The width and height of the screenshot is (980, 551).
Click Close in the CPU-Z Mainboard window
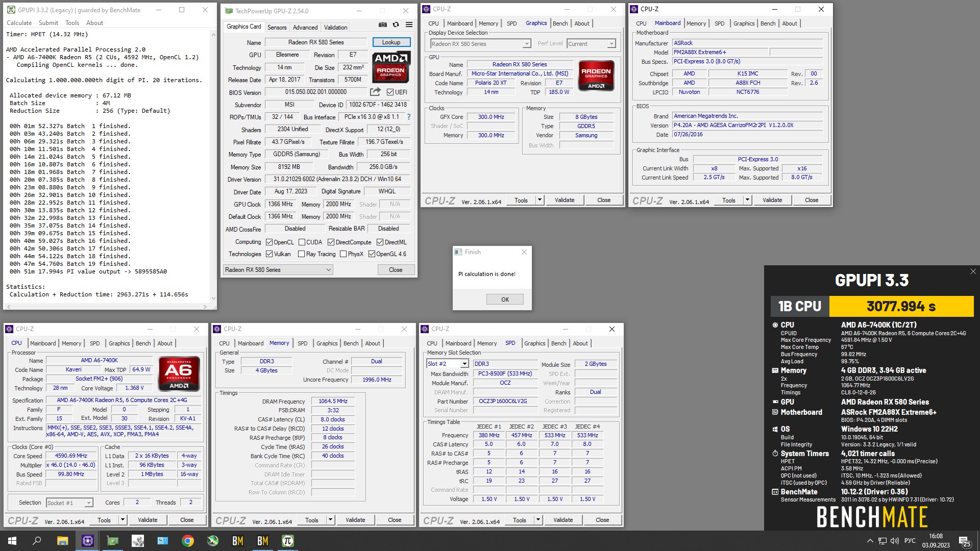pyautogui.click(x=812, y=200)
